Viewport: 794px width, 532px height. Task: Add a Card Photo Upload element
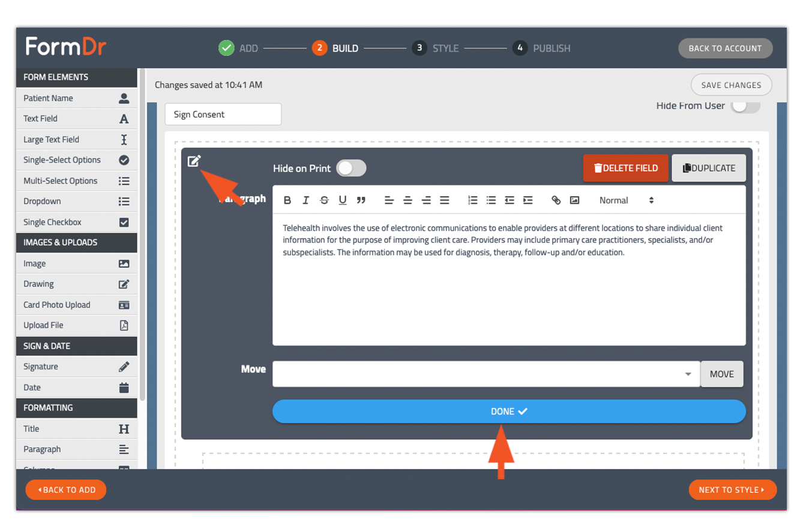[77, 305]
